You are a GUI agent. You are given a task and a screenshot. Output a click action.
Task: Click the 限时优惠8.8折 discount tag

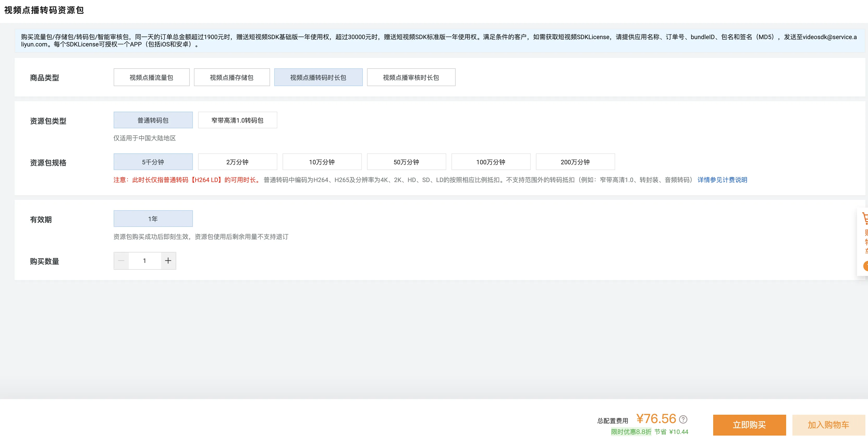point(631,431)
